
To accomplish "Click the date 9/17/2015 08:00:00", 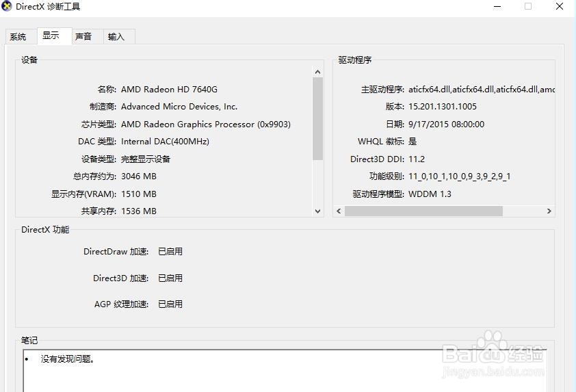I will [446, 125].
